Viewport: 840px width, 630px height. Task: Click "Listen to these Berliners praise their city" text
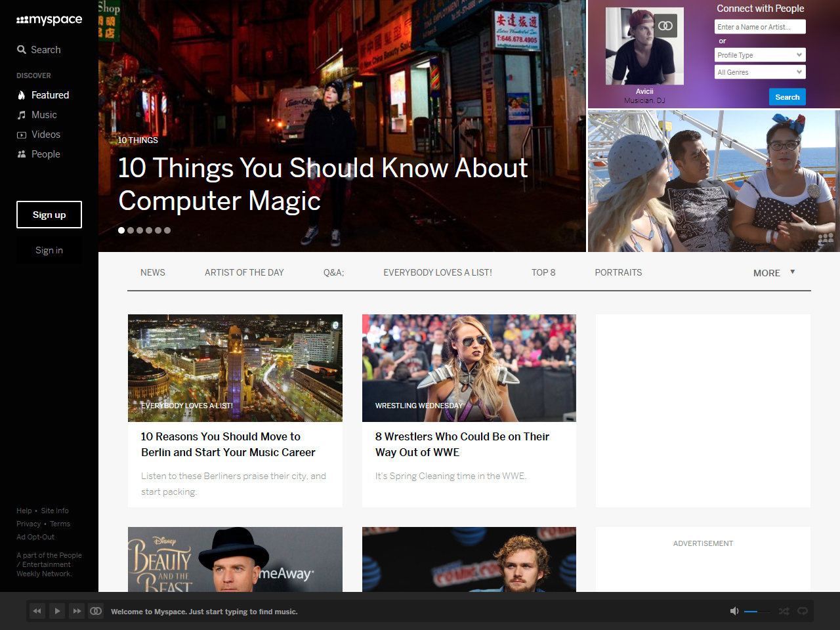[x=233, y=484]
